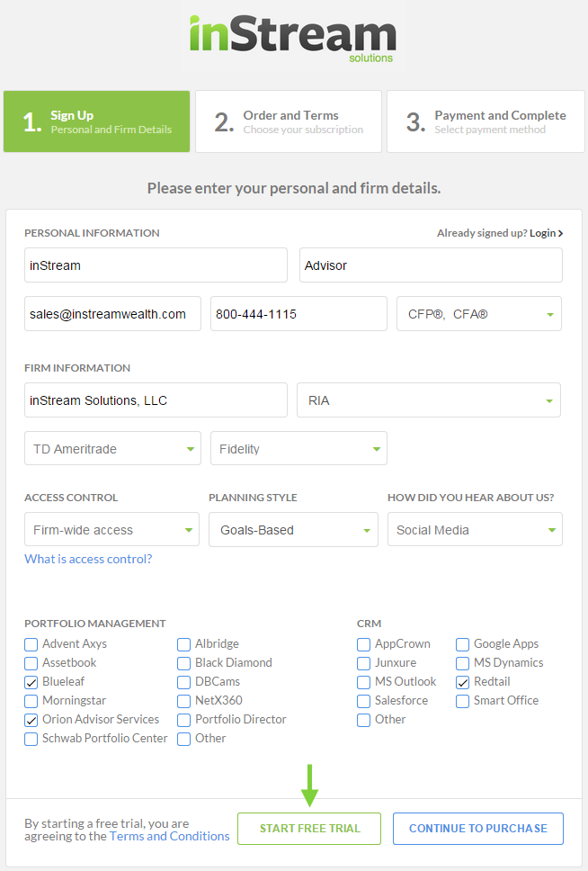Expand the TD Ameritrade custodian dropdown

coord(112,448)
